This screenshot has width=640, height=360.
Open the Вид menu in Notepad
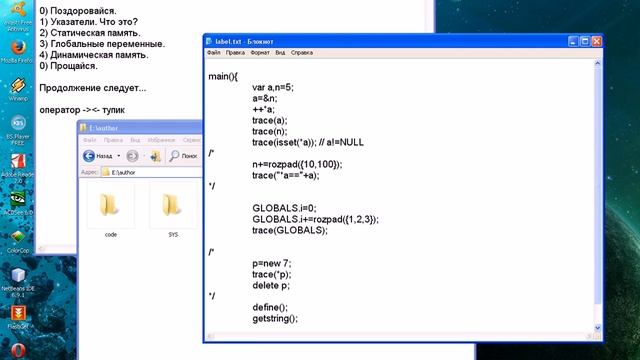pos(280,53)
